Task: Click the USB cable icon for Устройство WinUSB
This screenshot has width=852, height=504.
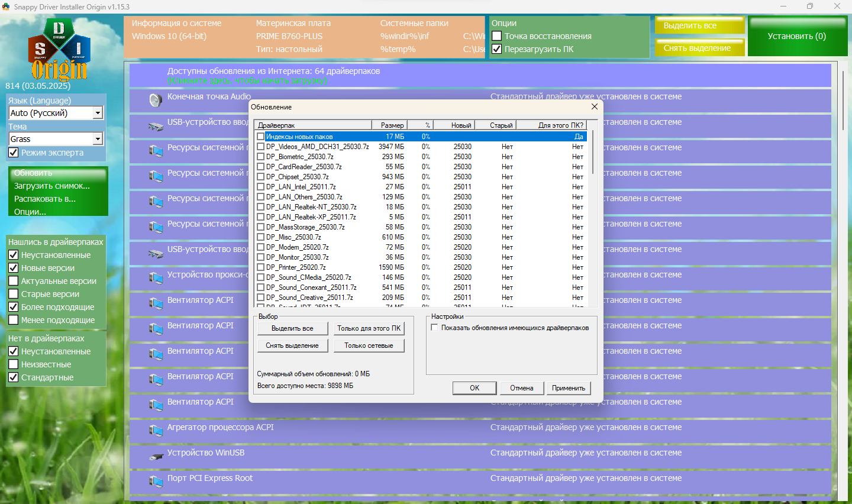Action: (x=156, y=456)
